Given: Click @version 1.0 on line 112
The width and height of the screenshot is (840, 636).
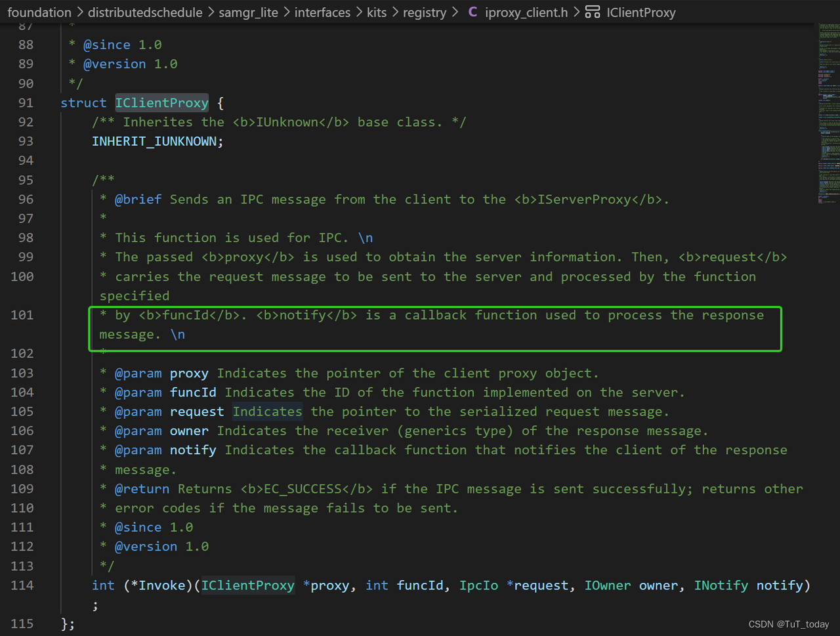Looking at the screenshot, I should (162, 546).
